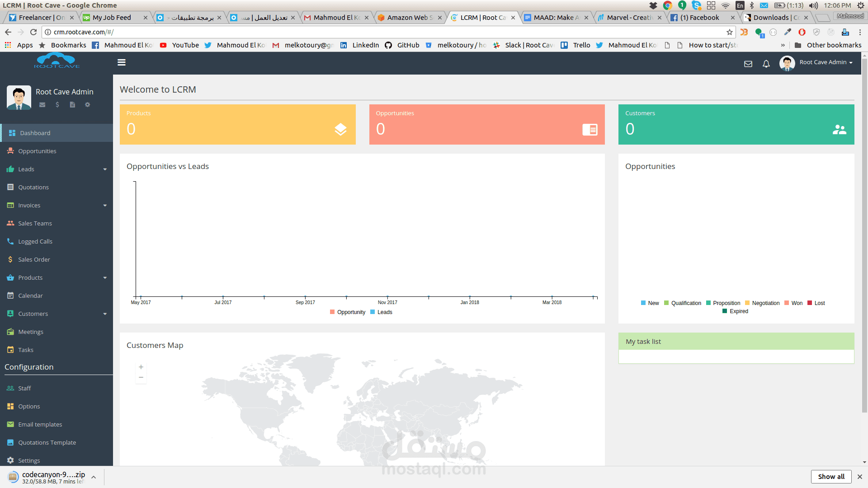Viewport: 868px width, 488px height.
Task: Open the Calendar sidebar icon
Action: tap(10, 296)
